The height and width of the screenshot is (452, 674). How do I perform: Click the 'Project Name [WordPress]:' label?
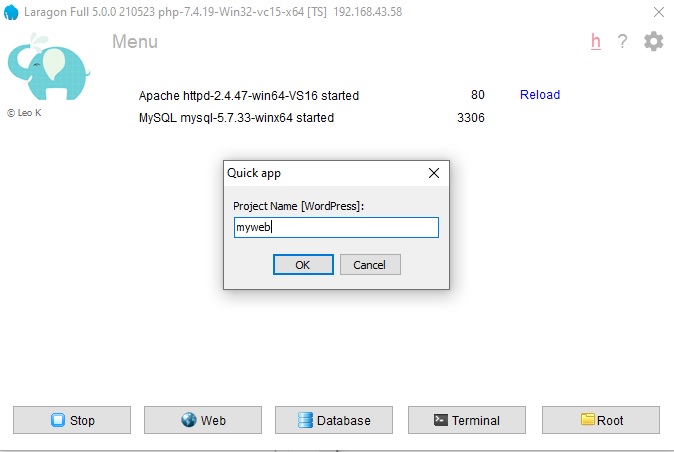click(298, 206)
